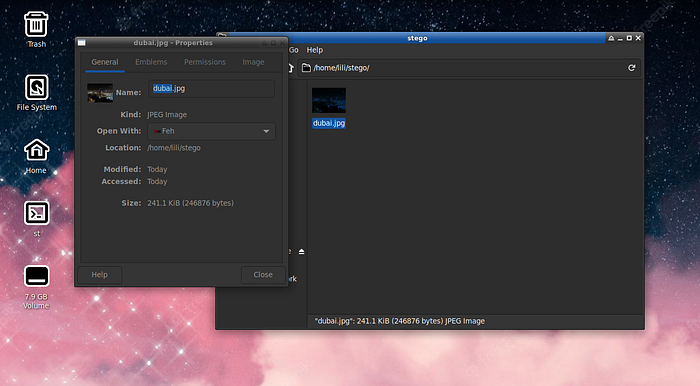Click the Help button in Properties
Screen dimensions: 700x386
pos(100,275)
